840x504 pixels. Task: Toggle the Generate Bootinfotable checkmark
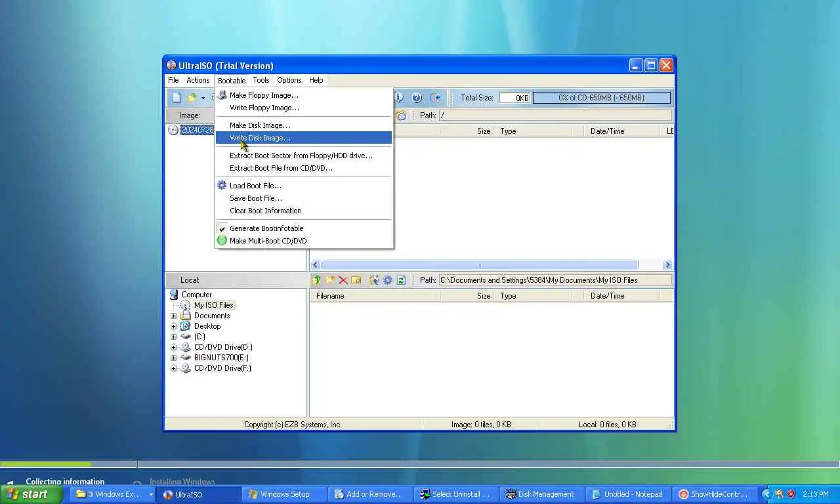tap(222, 228)
